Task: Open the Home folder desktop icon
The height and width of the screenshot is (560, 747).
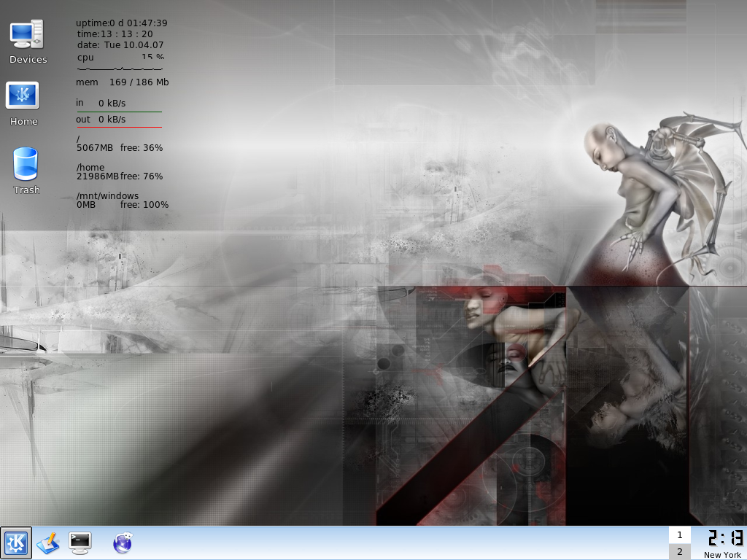Action: 23,104
